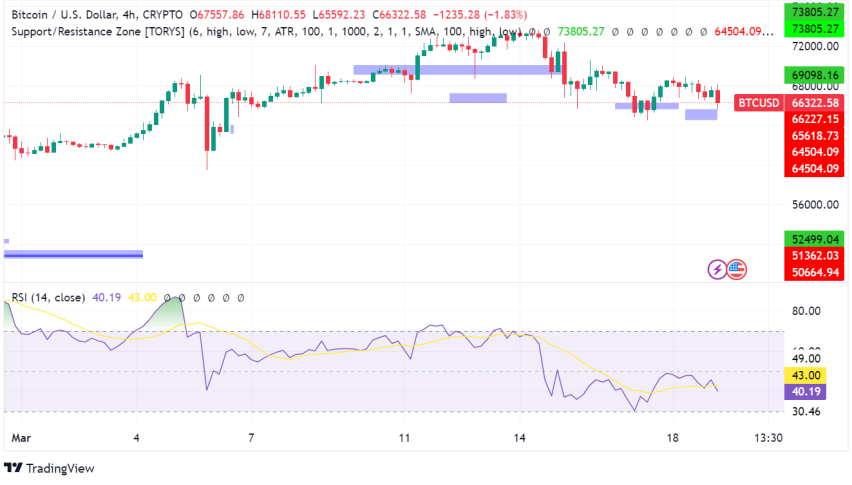The width and height of the screenshot is (852, 485).
Task: Click the 72000.00 price axis value
Action: click(x=815, y=47)
